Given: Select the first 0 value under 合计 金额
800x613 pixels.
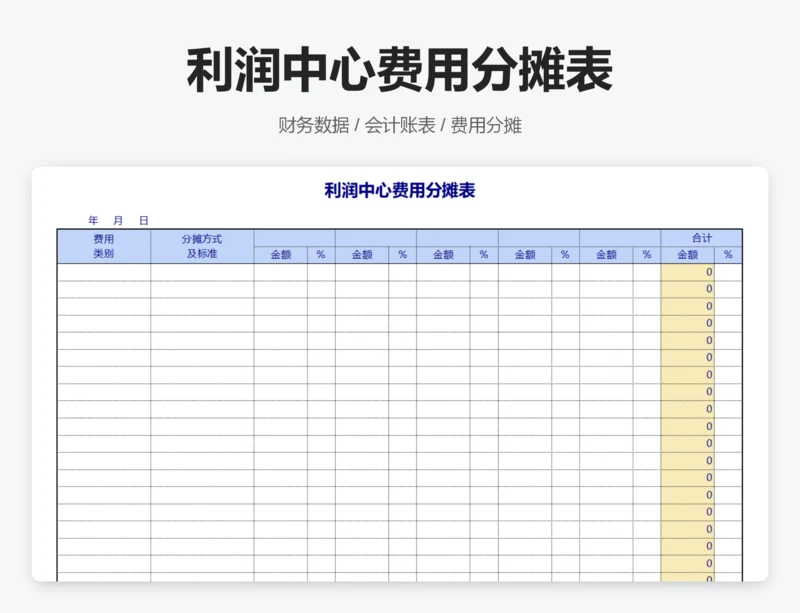Looking at the screenshot, I should [x=687, y=272].
